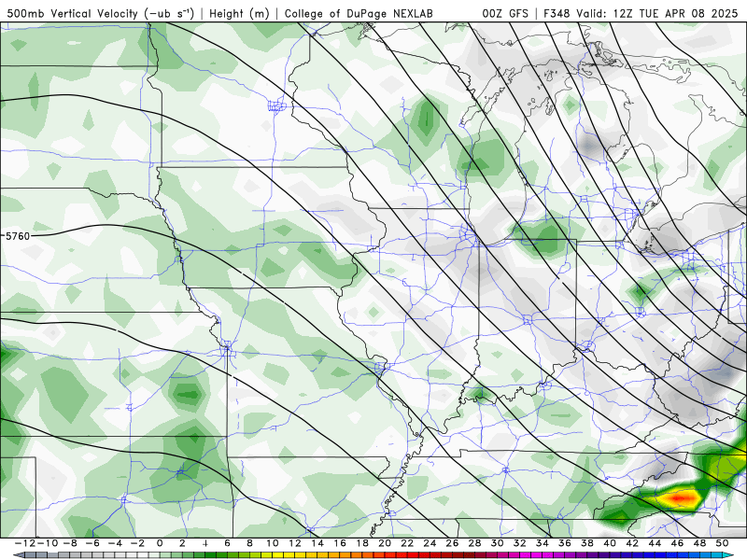747x560 pixels.
Task: Click the "36" color scale label
Action: 565,543
